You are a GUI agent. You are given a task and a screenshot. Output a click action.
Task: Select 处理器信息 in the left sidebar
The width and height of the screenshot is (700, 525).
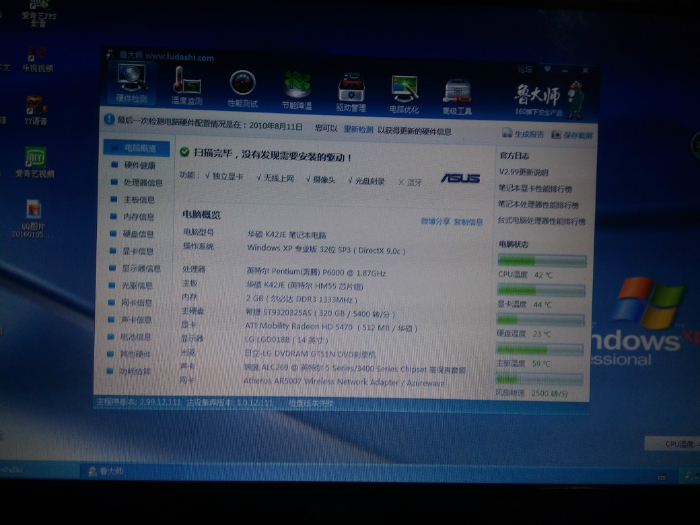click(x=142, y=183)
